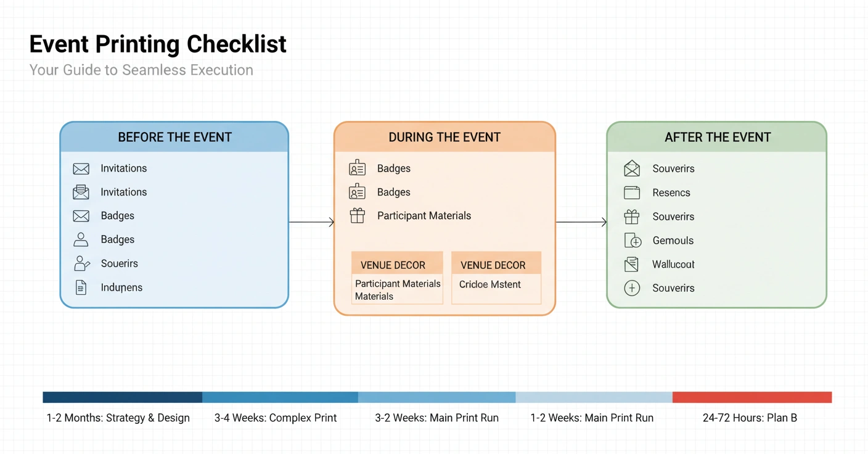This screenshot has height=454, width=868.
Task: Click the Event Printing Checklist title
Action: (x=158, y=44)
